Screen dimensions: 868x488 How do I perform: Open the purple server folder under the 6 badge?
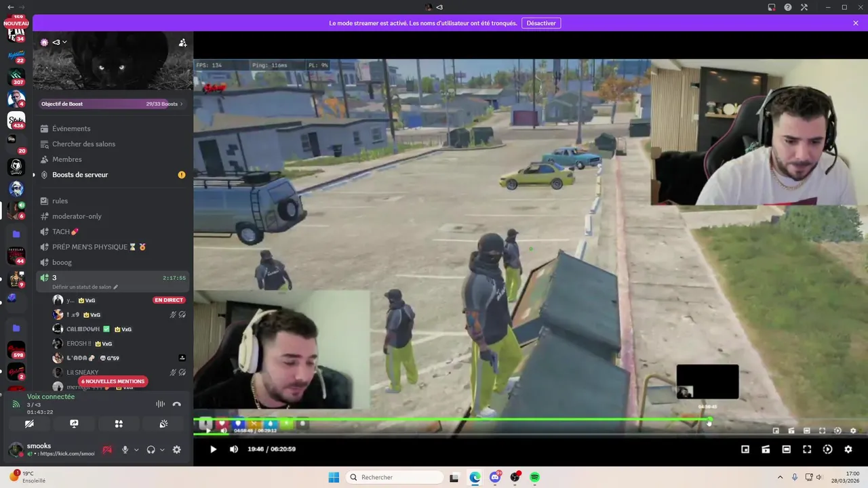coord(16,234)
